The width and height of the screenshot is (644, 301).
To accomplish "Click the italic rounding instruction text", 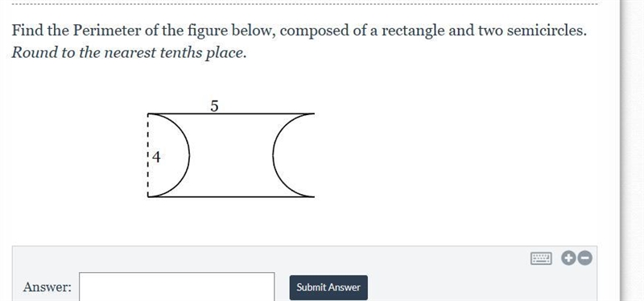I will 129,52.
